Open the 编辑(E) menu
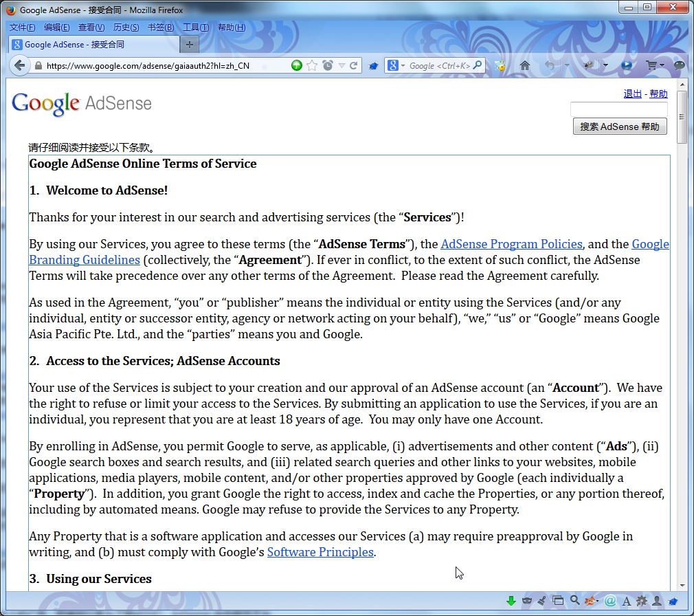This screenshot has width=694, height=616. pyautogui.click(x=56, y=27)
